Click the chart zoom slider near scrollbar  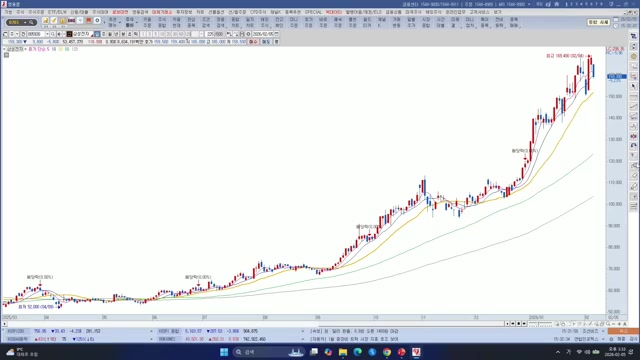click(540, 324)
